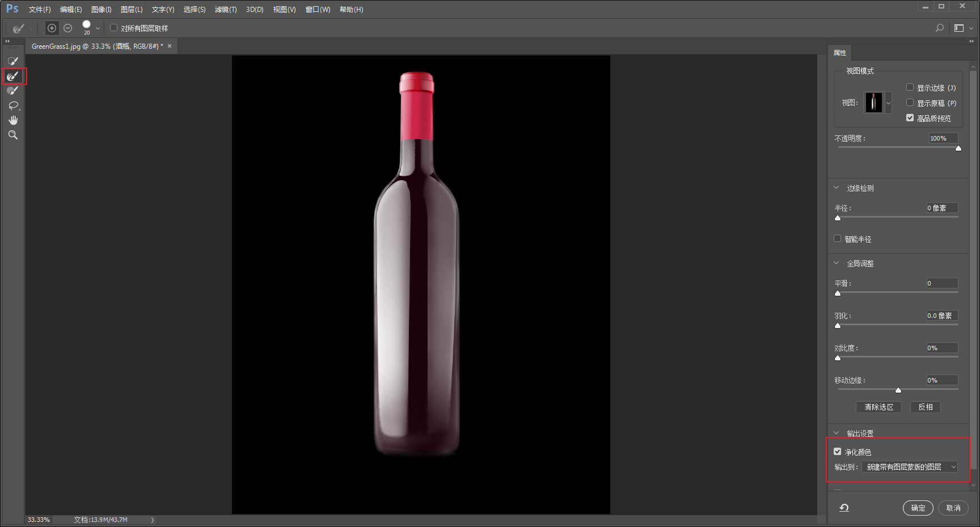Click the tool preset icon in options bar
980x527 pixels.
18,28
